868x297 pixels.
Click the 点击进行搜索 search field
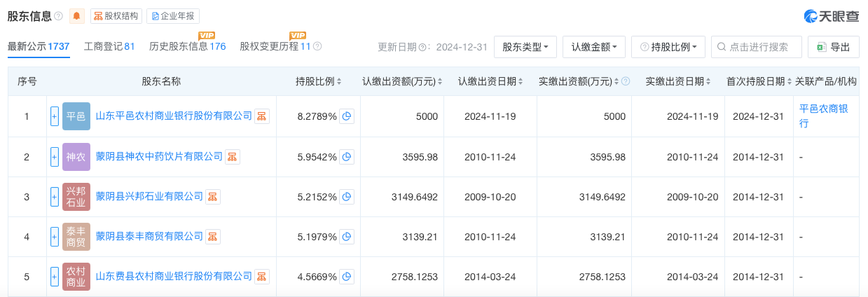pyautogui.click(x=764, y=47)
